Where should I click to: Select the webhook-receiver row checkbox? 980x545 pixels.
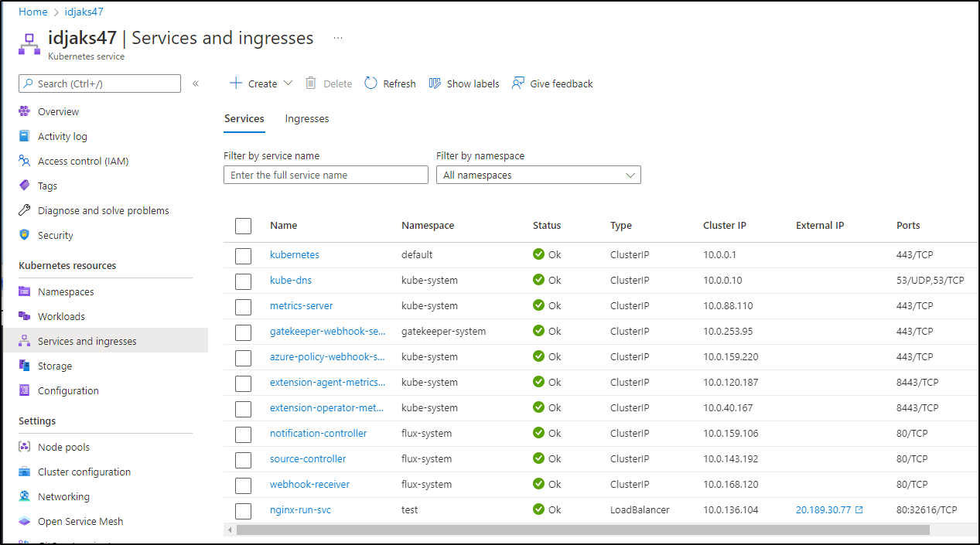click(x=244, y=485)
